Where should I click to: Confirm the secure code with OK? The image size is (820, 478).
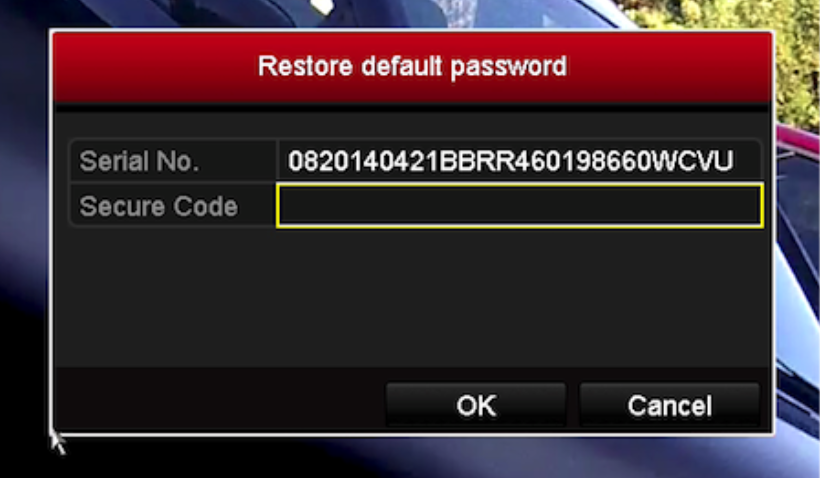coord(475,405)
